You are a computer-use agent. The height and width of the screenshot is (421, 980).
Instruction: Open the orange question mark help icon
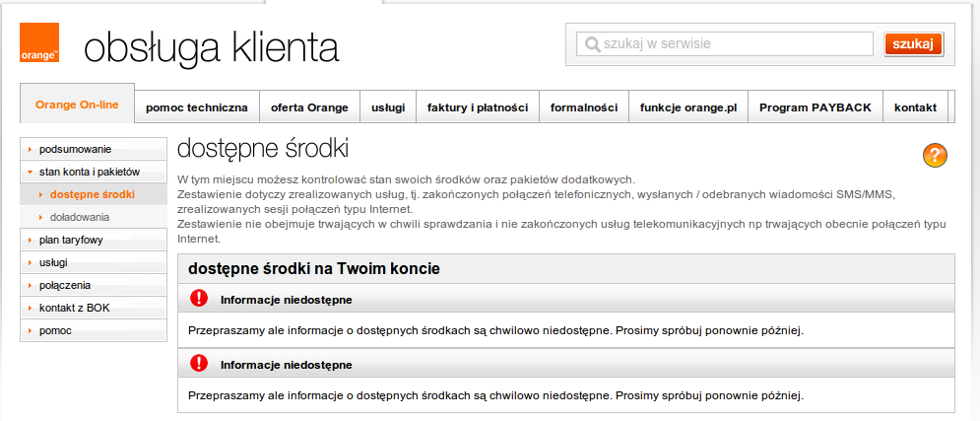tap(935, 155)
